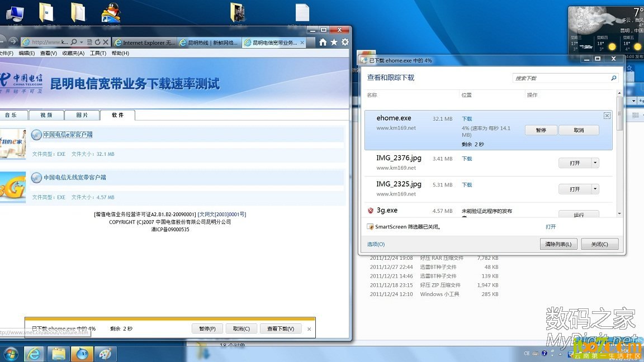Click the shield icon beside 3g.exe
Screen dimensions: 644x362
pyautogui.click(x=371, y=211)
